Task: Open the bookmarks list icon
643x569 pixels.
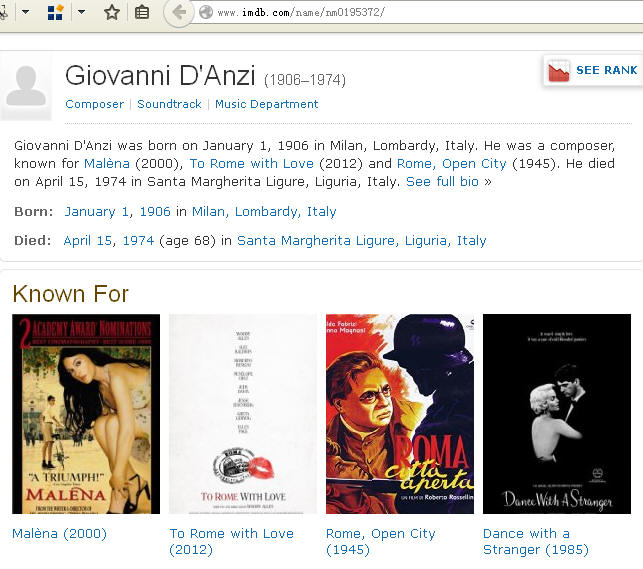Action: pyautogui.click(x=142, y=12)
